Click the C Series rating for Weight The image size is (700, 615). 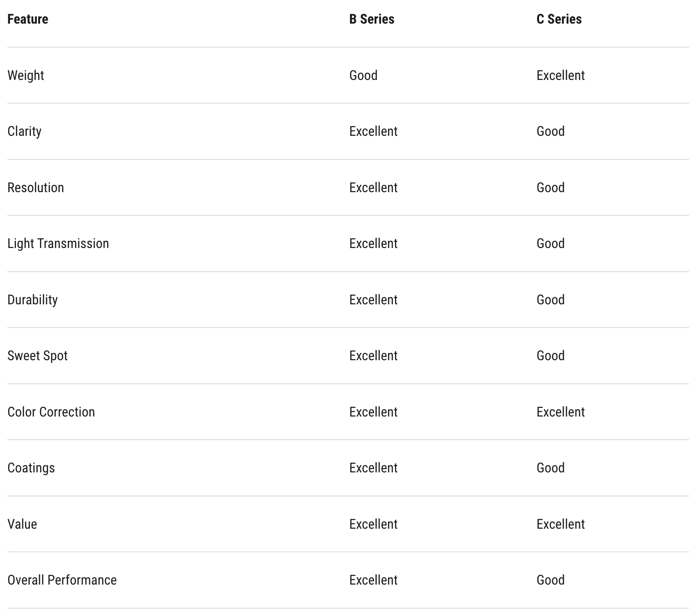tap(560, 75)
